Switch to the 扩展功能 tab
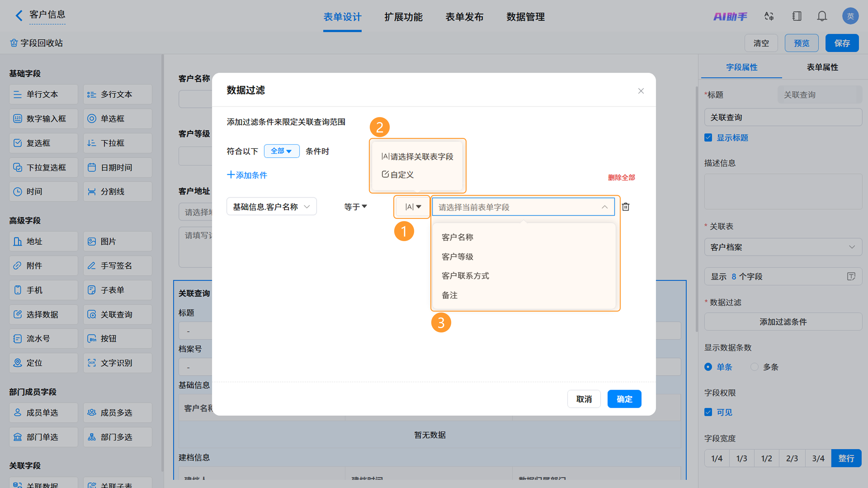The height and width of the screenshot is (488, 868). pyautogui.click(x=403, y=17)
